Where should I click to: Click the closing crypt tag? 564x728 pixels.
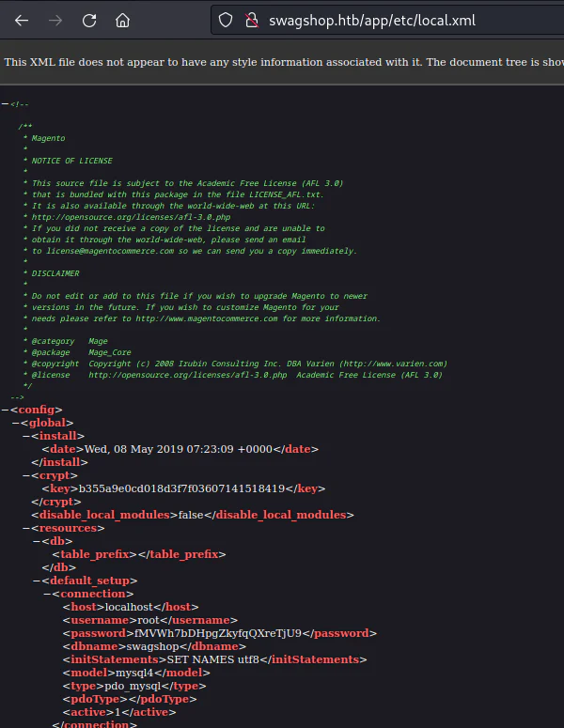click(56, 502)
